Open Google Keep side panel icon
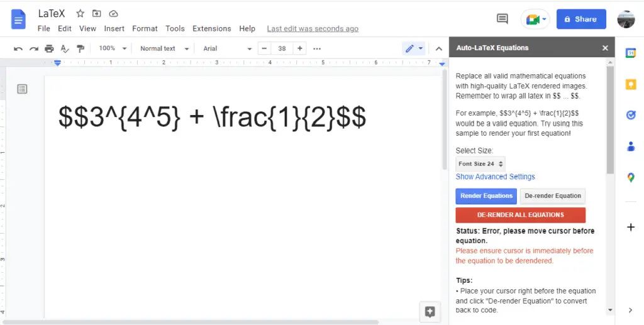The image size is (644, 325). [630, 84]
